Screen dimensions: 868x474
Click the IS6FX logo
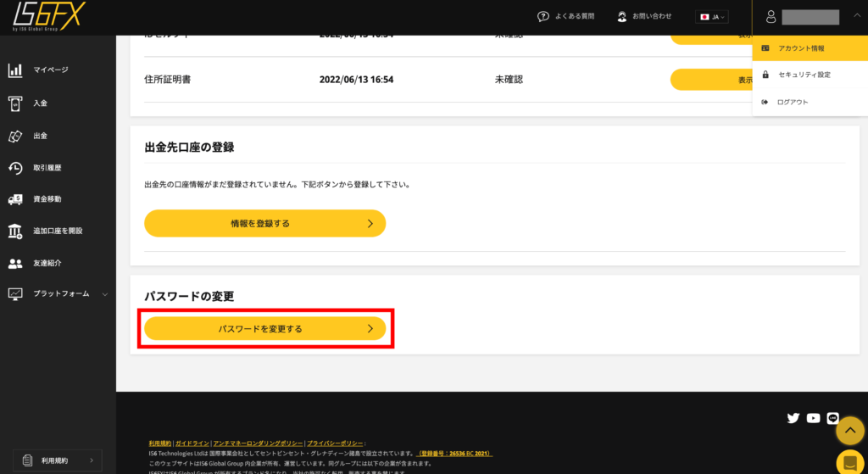[x=49, y=17]
